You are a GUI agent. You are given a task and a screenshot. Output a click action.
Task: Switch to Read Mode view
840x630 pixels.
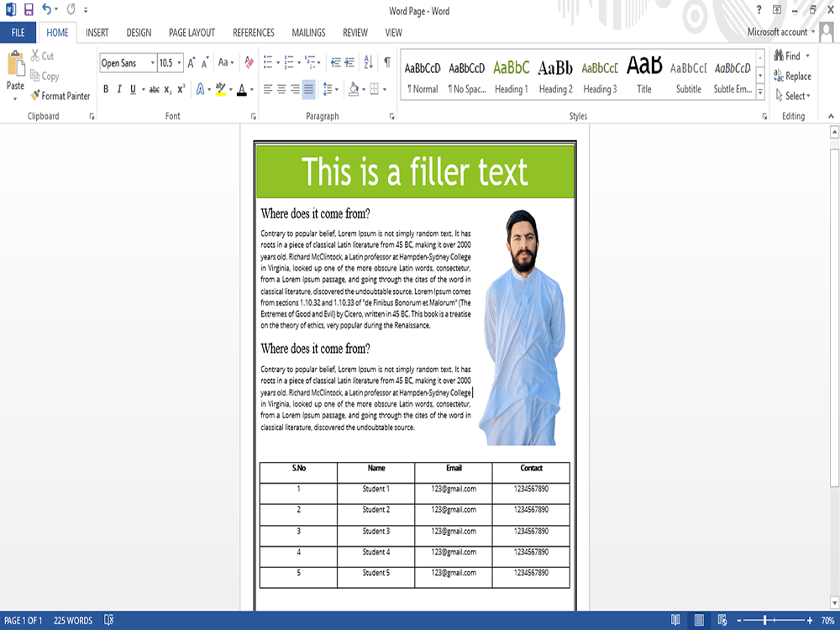(x=675, y=621)
